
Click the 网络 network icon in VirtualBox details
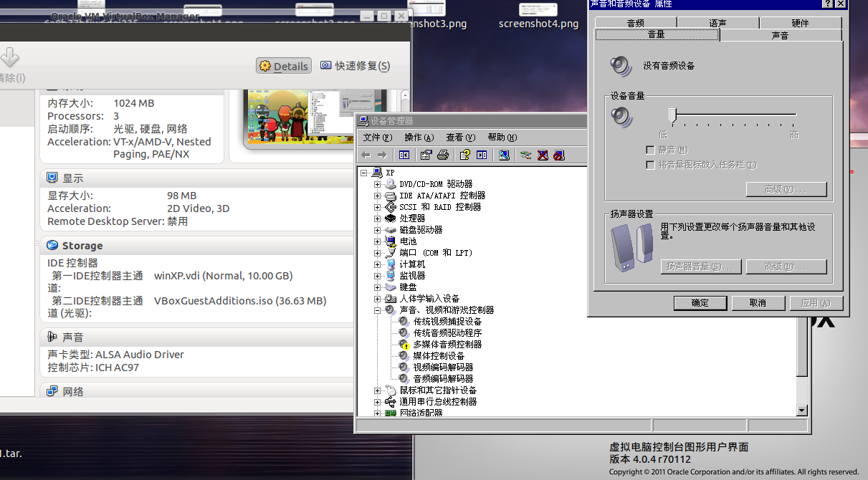point(52,391)
